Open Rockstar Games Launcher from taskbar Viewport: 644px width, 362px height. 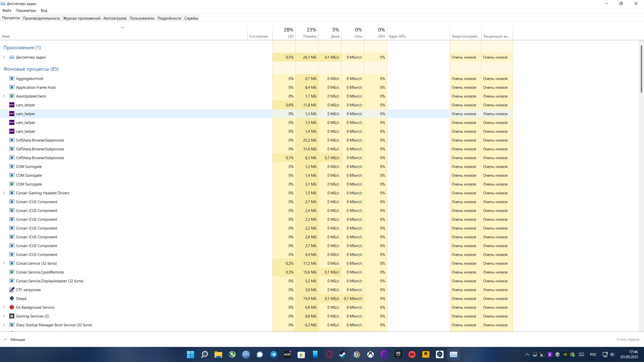click(426, 354)
